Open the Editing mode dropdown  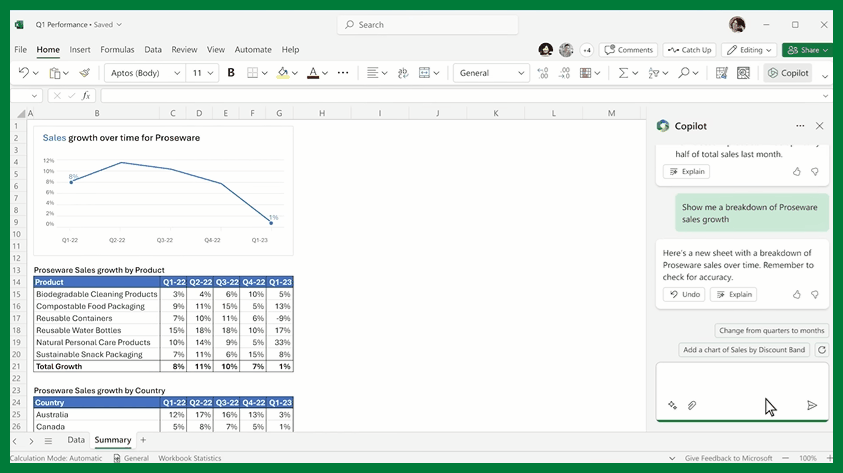[x=749, y=50]
